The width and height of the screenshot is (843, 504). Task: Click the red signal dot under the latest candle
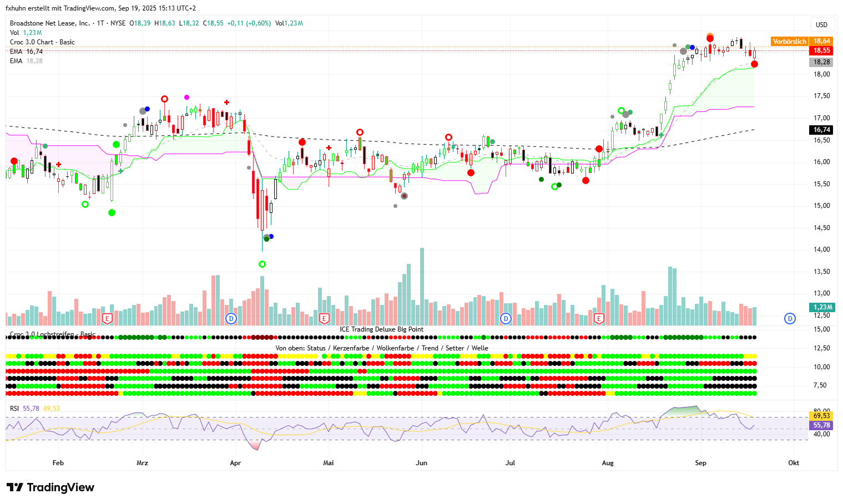coord(754,64)
